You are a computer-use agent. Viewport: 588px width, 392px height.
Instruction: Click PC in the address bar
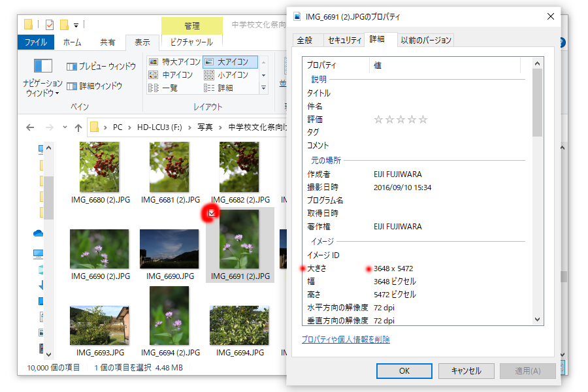[x=118, y=127]
